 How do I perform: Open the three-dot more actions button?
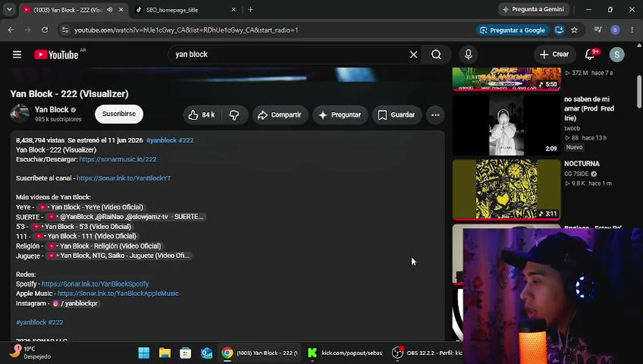(x=435, y=115)
